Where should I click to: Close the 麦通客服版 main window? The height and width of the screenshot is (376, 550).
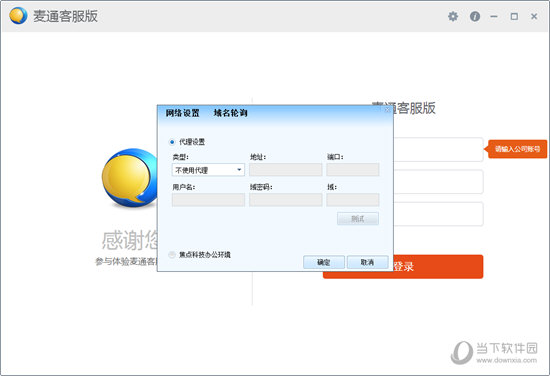534,16
